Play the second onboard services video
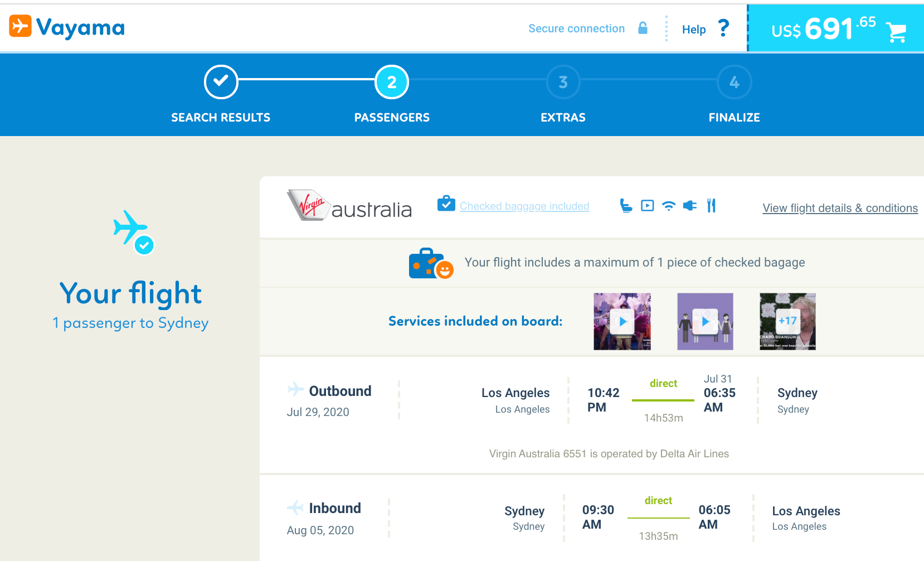The image size is (924, 561). pos(705,322)
